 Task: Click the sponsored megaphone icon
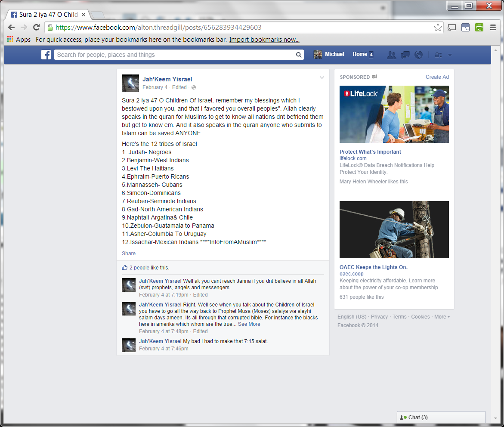coord(374,77)
